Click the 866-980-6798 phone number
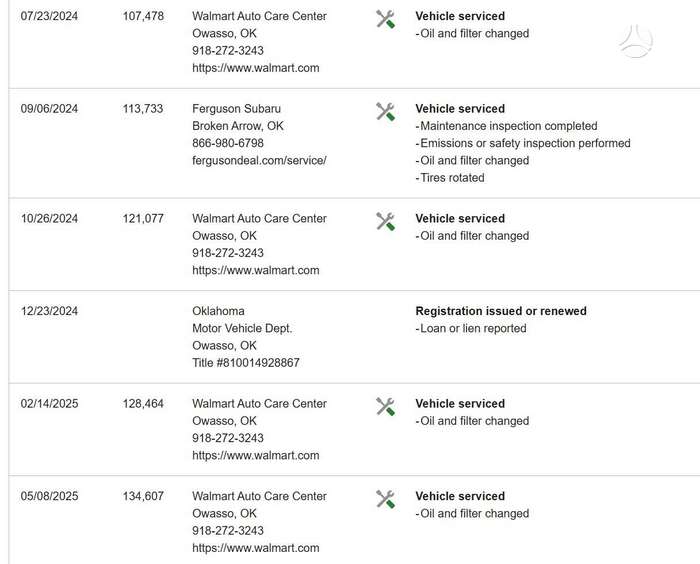This screenshot has height=564, width=700. 228,143
